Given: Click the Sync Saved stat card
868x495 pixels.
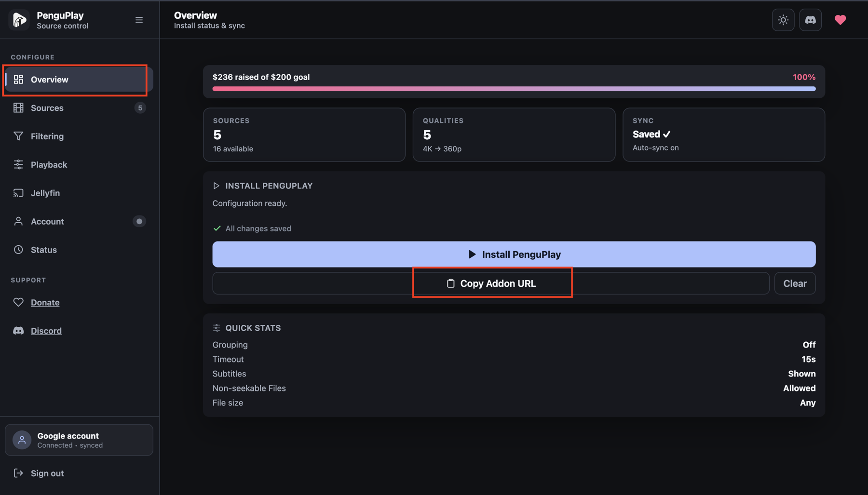Looking at the screenshot, I should tap(724, 135).
